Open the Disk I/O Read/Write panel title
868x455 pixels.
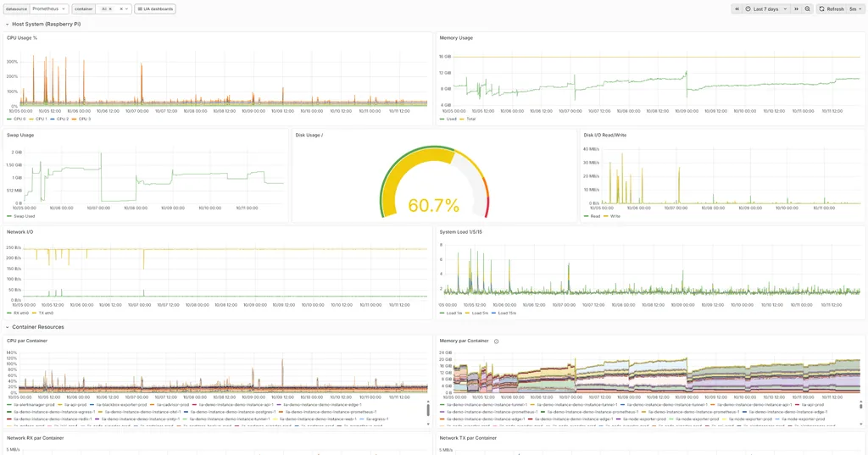coord(605,135)
